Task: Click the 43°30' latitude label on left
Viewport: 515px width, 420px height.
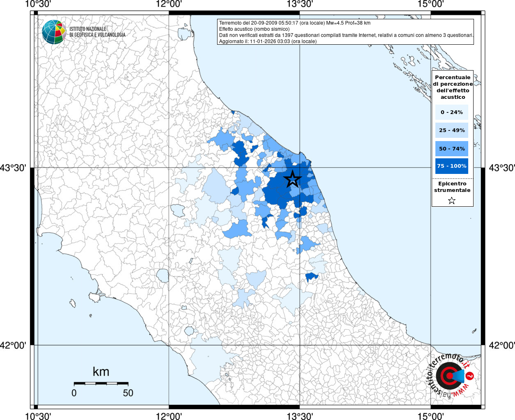Action: pyautogui.click(x=13, y=168)
